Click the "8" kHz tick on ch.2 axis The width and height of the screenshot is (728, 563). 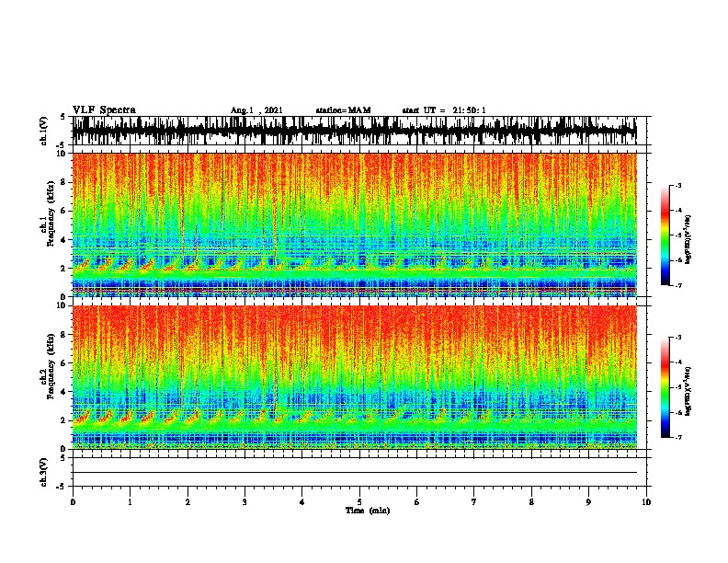pos(64,335)
